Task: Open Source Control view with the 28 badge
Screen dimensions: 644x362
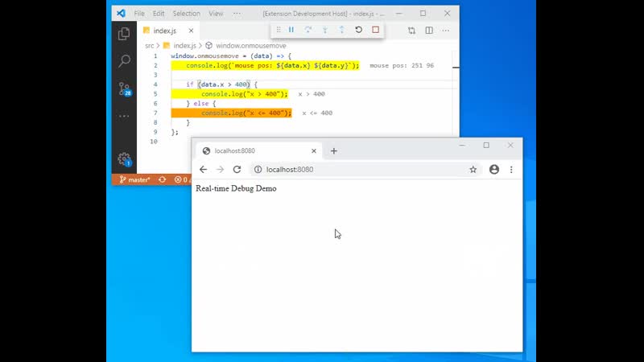Action: tap(125, 88)
